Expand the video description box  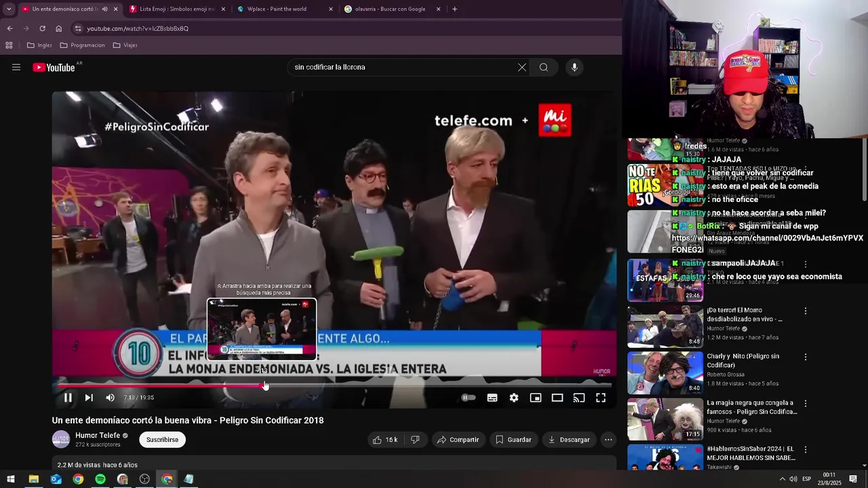click(x=334, y=464)
